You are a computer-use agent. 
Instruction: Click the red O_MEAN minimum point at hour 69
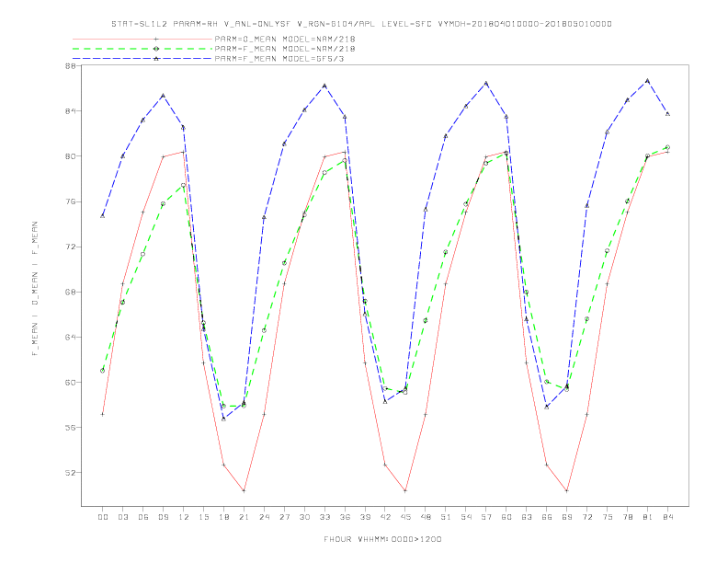567,490
